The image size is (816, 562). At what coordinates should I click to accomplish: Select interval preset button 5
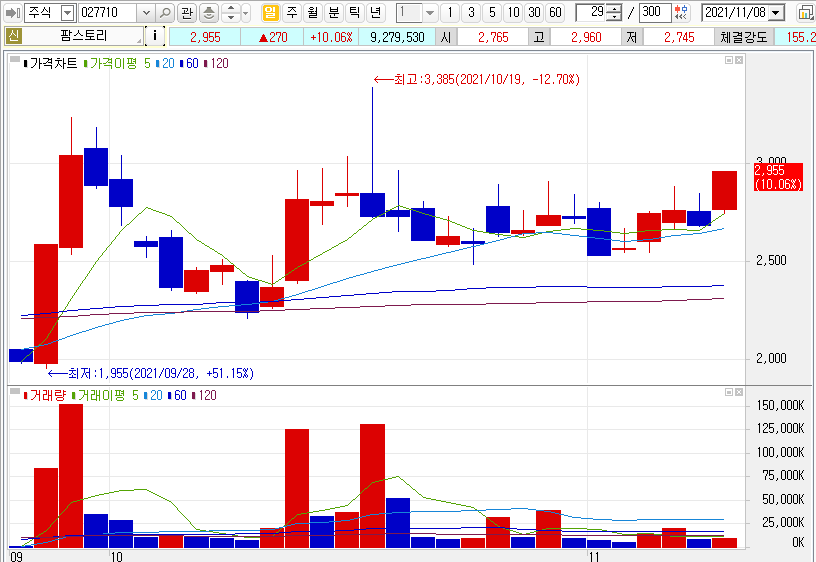point(492,12)
